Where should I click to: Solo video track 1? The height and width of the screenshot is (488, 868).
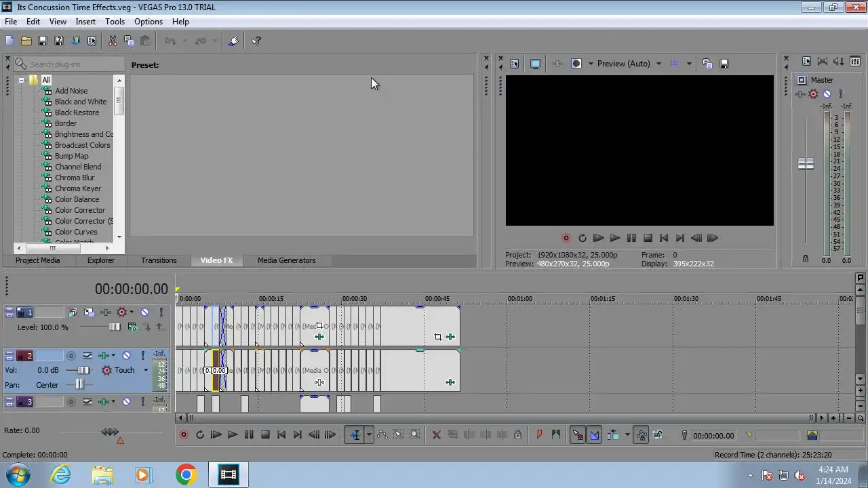click(x=161, y=312)
